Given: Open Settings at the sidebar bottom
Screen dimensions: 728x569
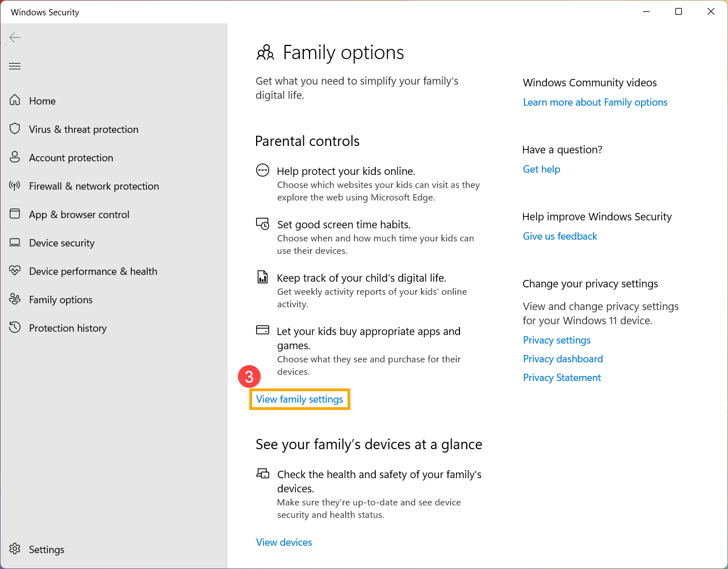Looking at the screenshot, I should [x=114, y=549].
